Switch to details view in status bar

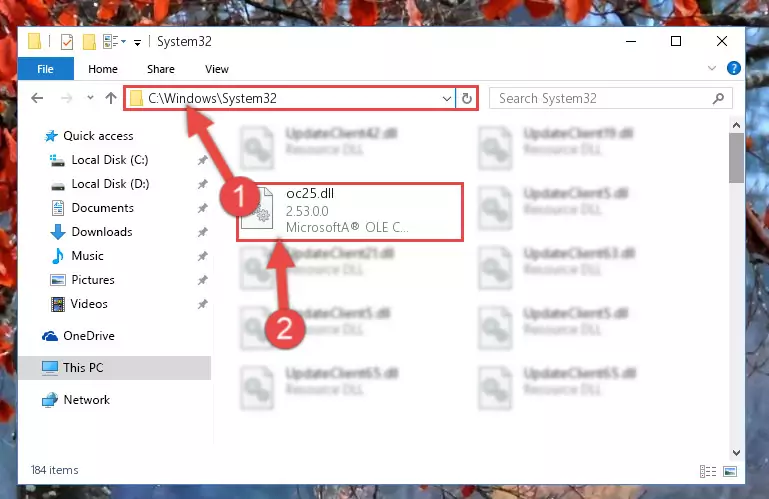[708, 472]
